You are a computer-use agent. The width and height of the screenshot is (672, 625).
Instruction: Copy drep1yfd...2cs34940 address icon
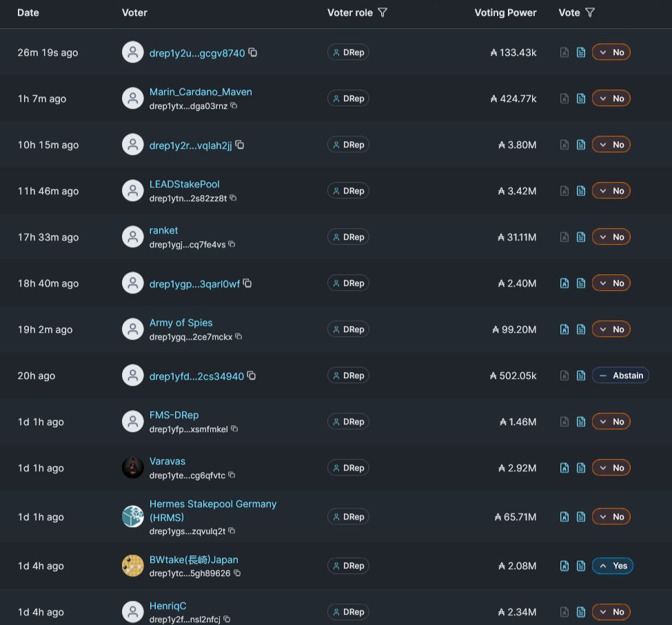(252, 376)
